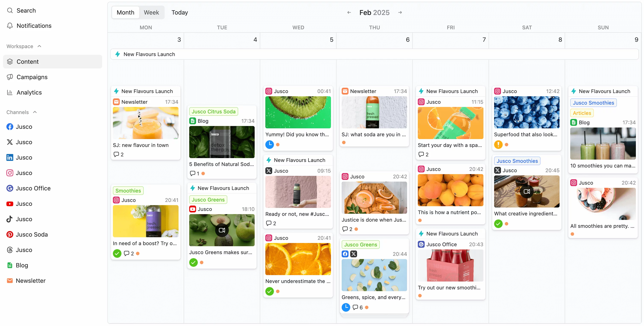Click the back arrow to previous week
Screen dimensions: 644x326
coord(349,12)
